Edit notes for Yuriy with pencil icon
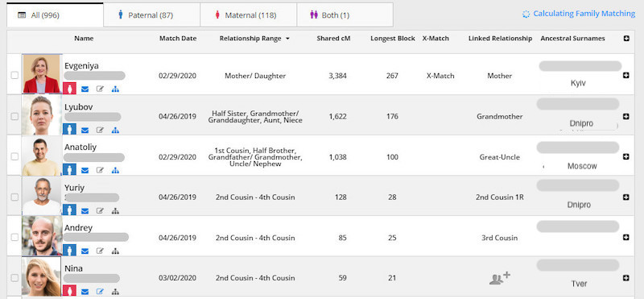Screen dimensions: 644x299 tap(100, 210)
